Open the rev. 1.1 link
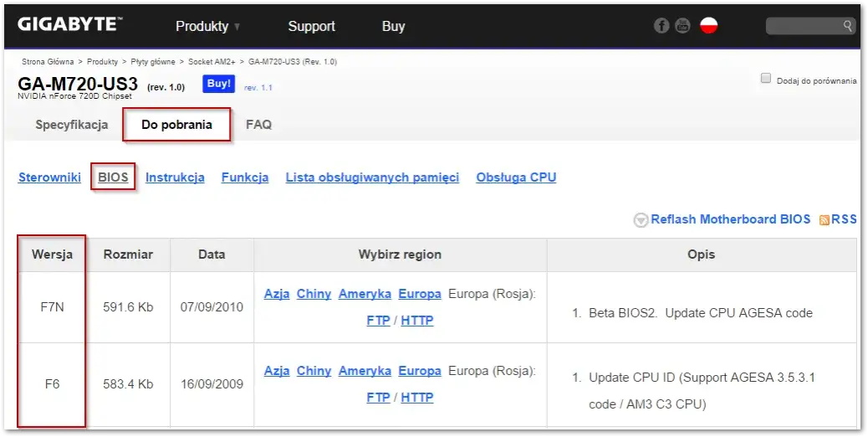 258,88
